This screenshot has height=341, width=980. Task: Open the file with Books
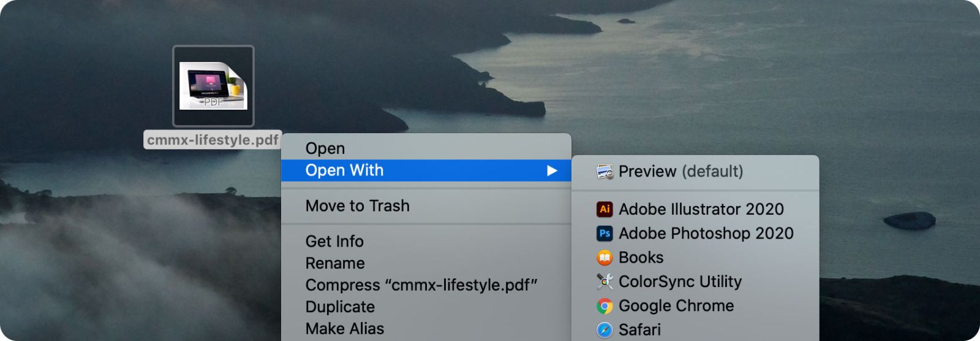tap(695, 258)
